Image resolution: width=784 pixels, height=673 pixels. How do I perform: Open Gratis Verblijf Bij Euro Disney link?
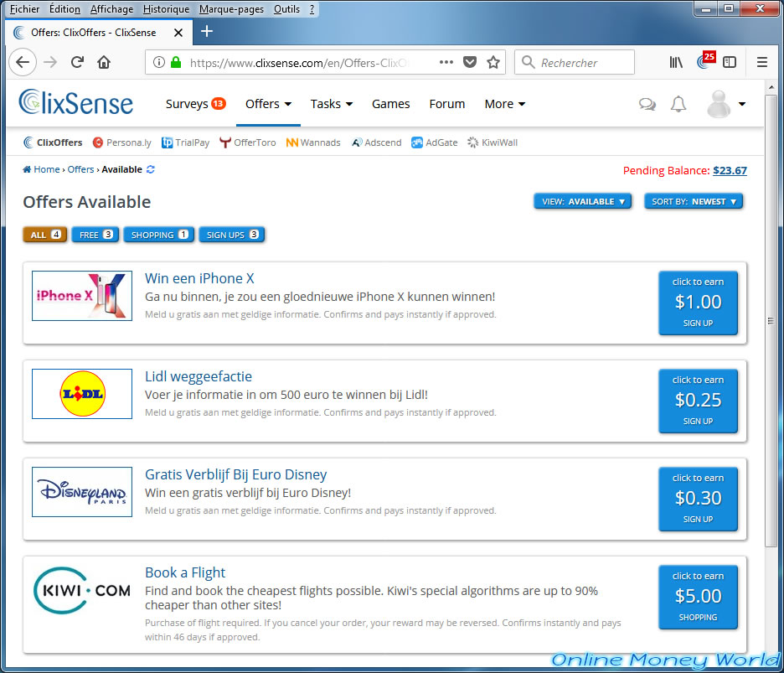click(236, 474)
